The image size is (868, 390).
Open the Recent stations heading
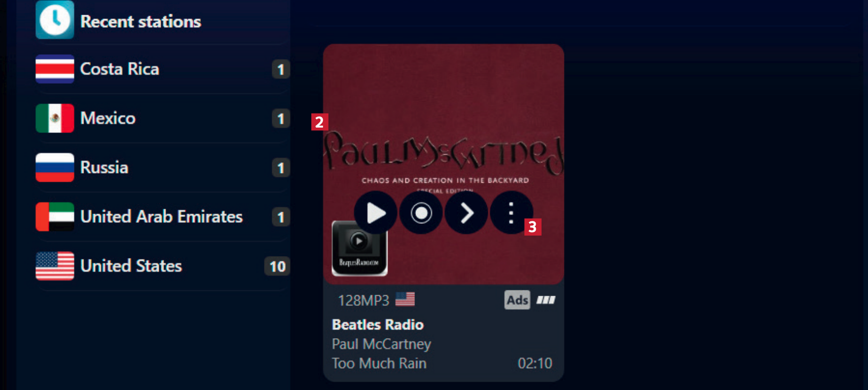(x=141, y=22)
